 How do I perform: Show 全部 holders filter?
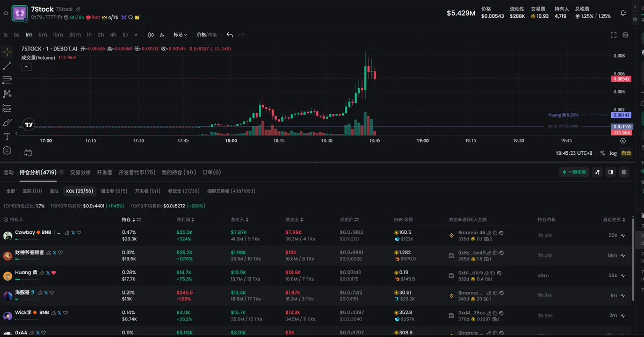(11, 191)
